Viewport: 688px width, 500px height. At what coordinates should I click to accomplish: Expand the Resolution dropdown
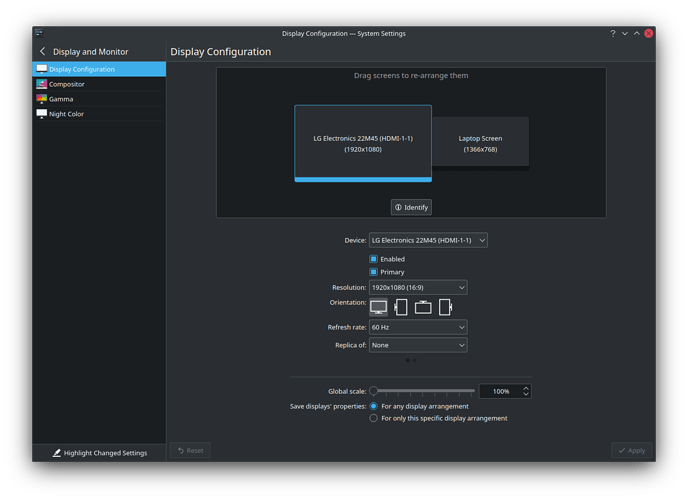(x=417, y=288)
